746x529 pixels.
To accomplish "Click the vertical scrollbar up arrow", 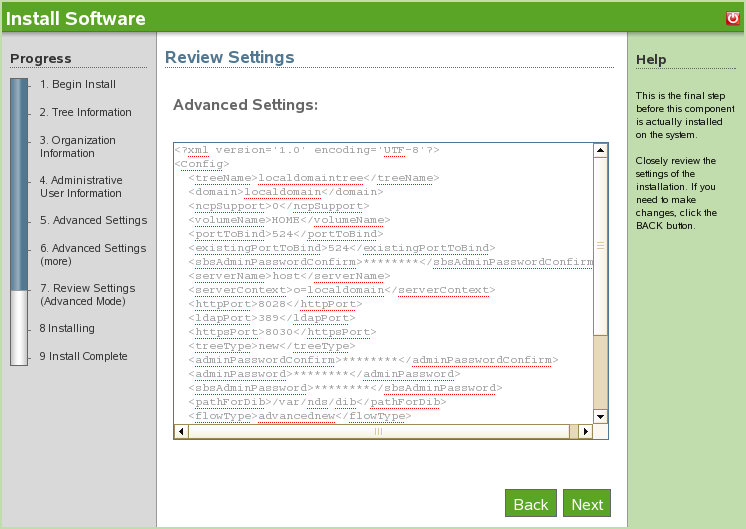I will point(600,150).
